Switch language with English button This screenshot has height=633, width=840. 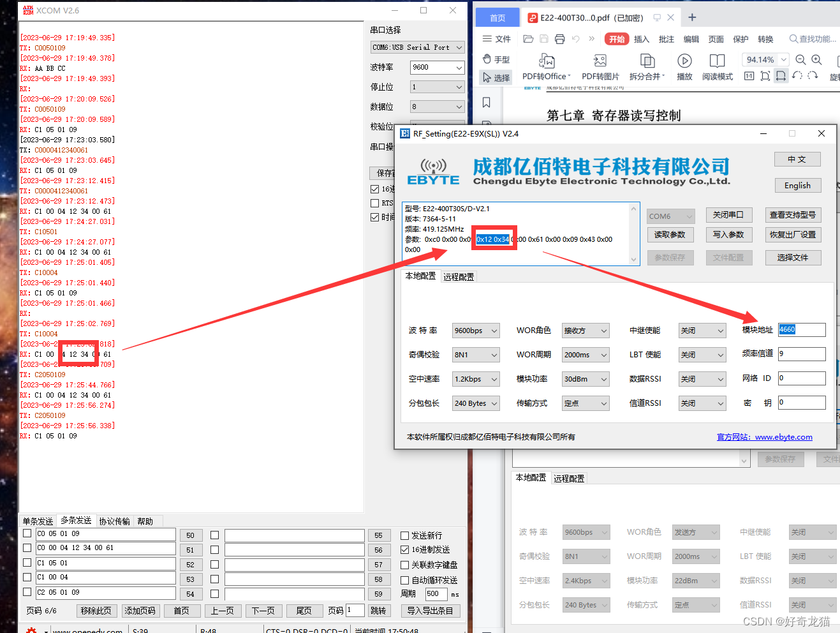click(x=798, y=185)
